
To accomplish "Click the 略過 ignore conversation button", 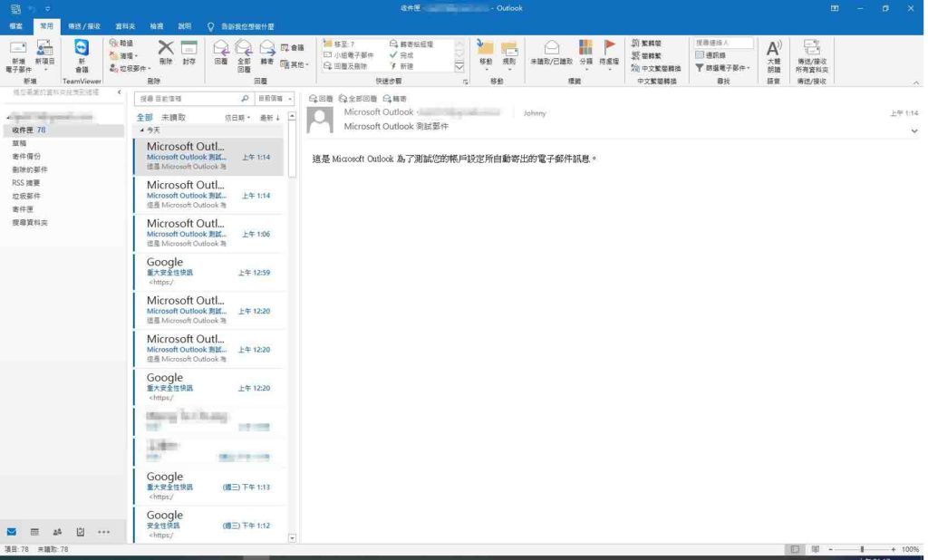I will 121,43.
